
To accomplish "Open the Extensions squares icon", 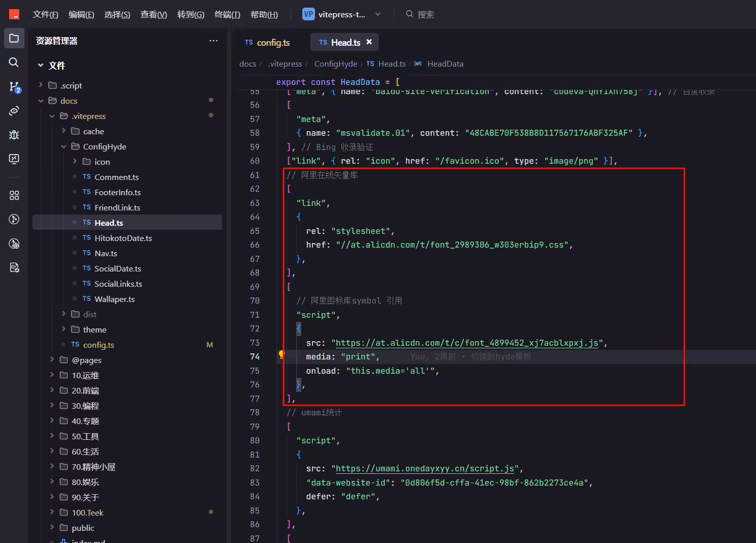I will [14, 195].
